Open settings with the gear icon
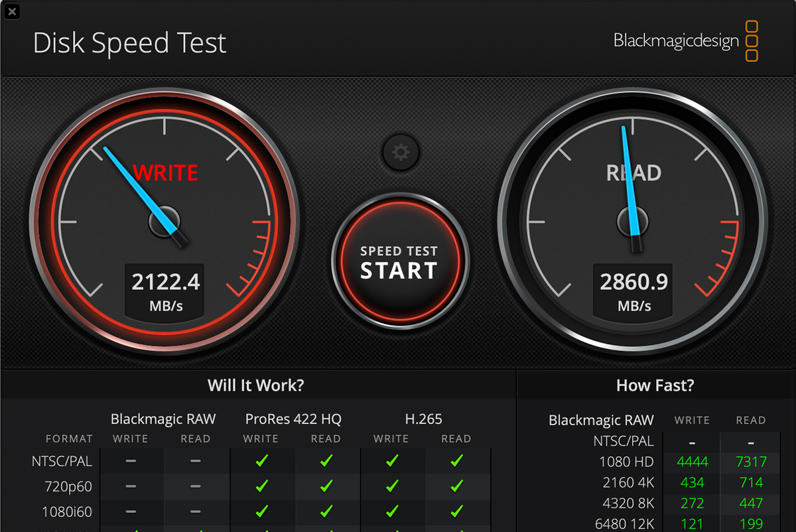This screenshot has height=532, width=796. coord(401,153)
